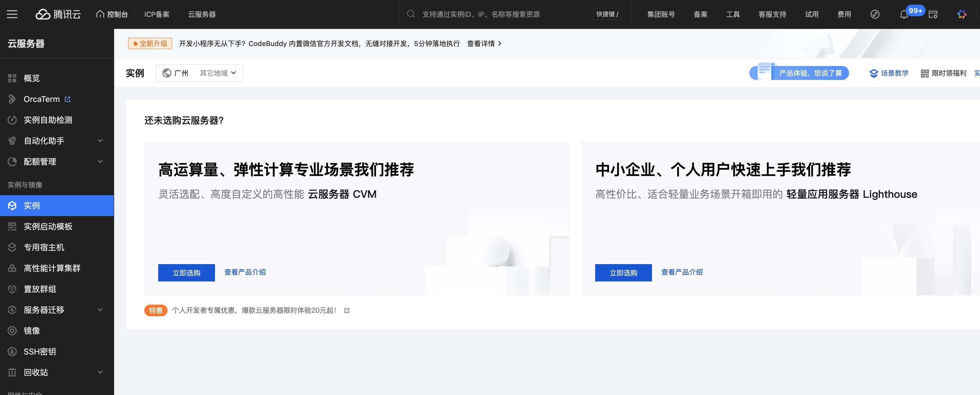Open 备案 in the top bar
The height and width of the screenshot is (395, 980).
[x=700, y=14]
